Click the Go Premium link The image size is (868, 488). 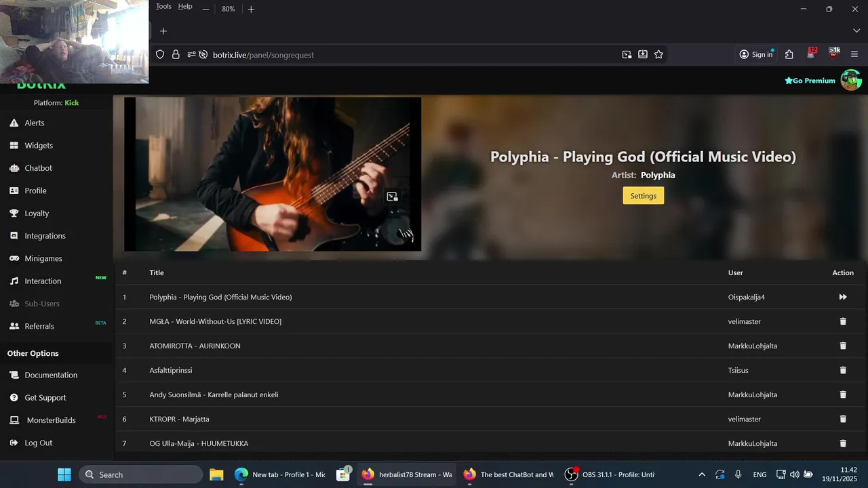click(x=810, y=81)
